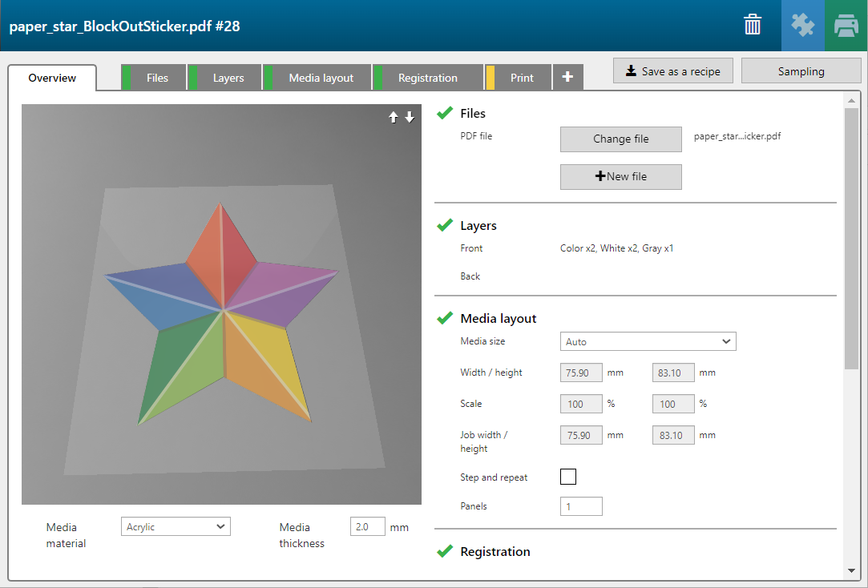868x588 pixels.
Task: Click green checkmark next to Files
Action: 445,114
